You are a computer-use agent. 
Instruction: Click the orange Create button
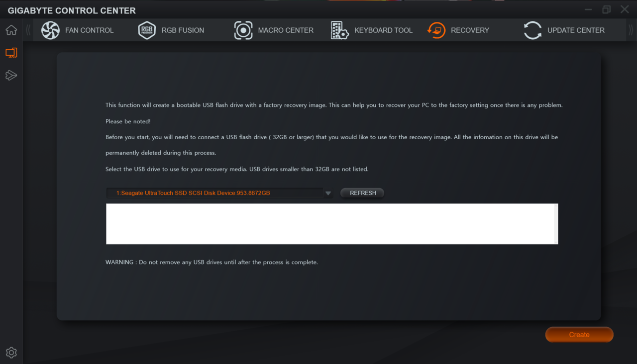tap(579, 335)
